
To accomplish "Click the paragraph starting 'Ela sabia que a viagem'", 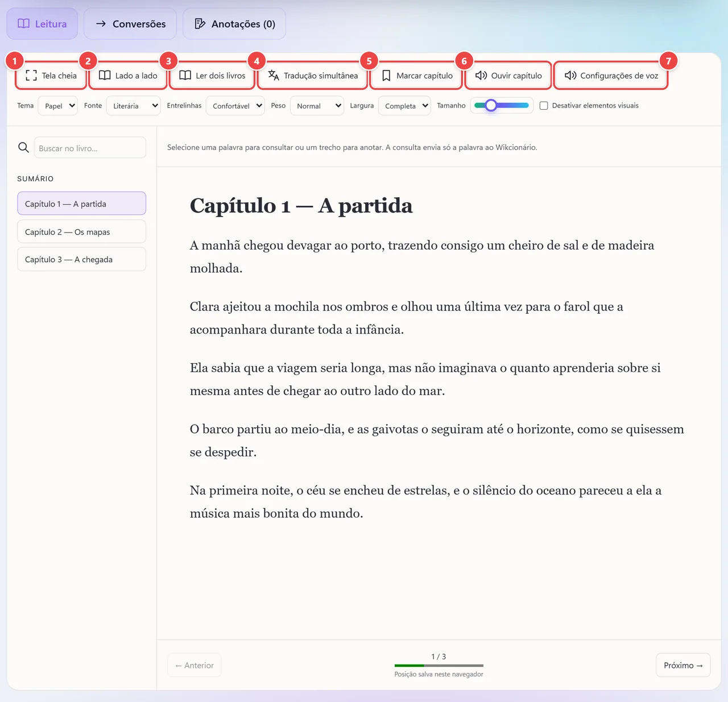I will (x=425, y=379).
